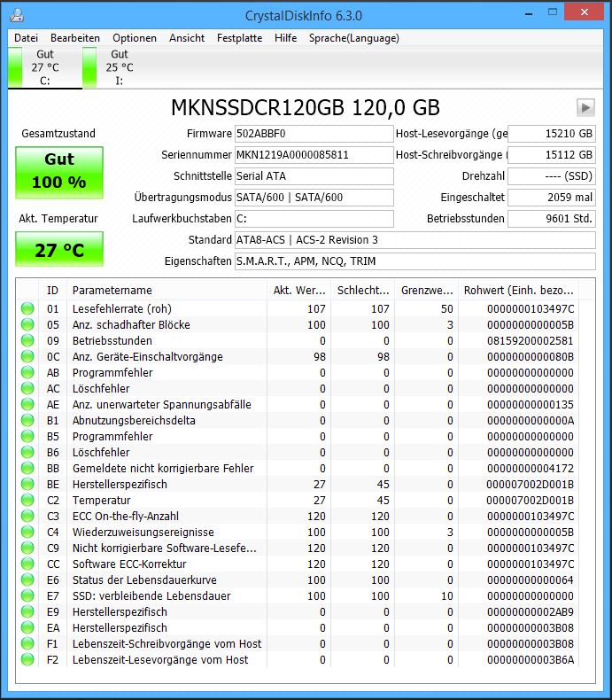This screenshot has width=612, height=700.
Task: Click the Gesamtzustand label
Action: [x=58, y=134]
